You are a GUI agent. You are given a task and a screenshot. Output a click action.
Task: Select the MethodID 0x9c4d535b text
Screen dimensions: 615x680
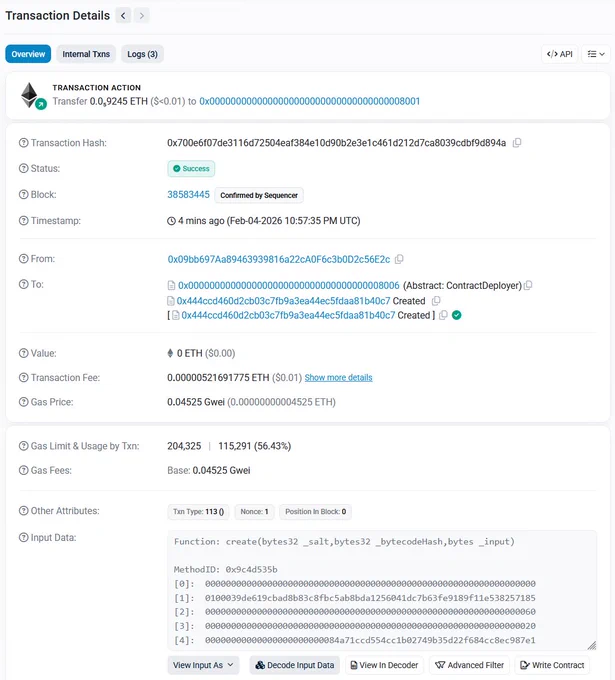[226, 569]
